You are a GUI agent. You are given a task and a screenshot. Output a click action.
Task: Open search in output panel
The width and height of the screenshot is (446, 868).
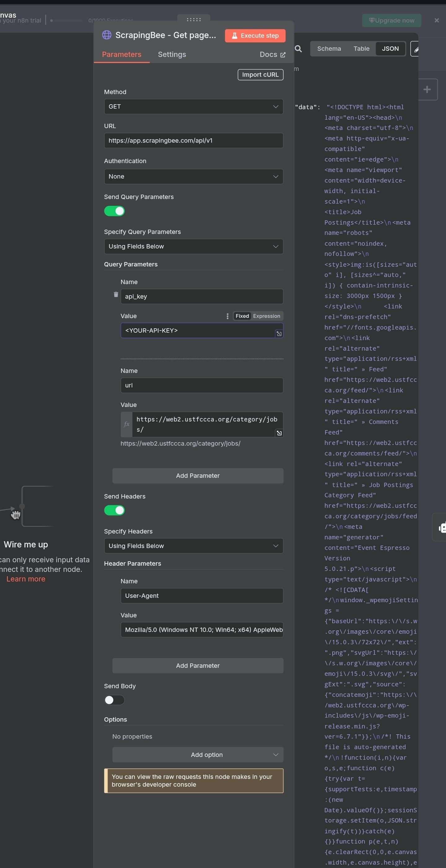[x=298, y=49]
